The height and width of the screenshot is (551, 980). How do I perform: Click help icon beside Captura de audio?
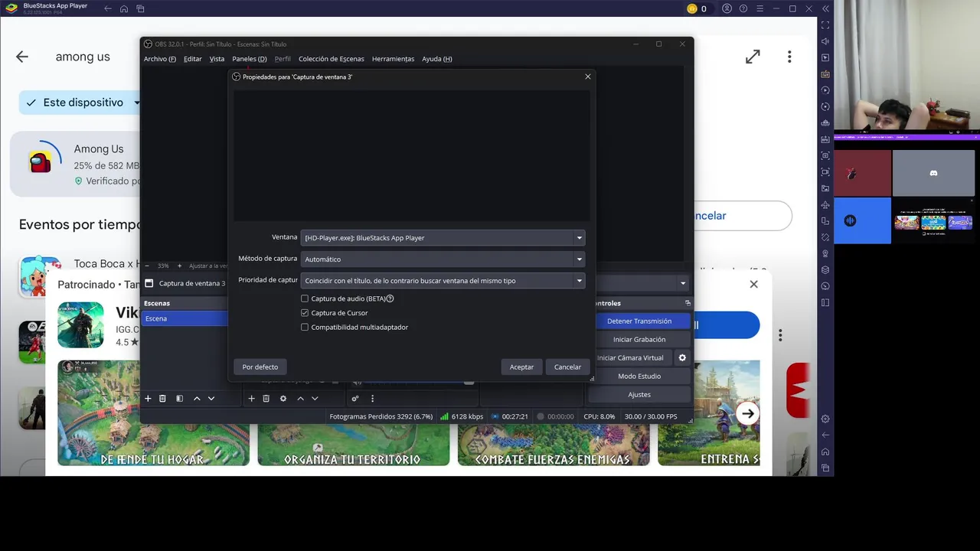pyautogui.click(x=390, y=298)
